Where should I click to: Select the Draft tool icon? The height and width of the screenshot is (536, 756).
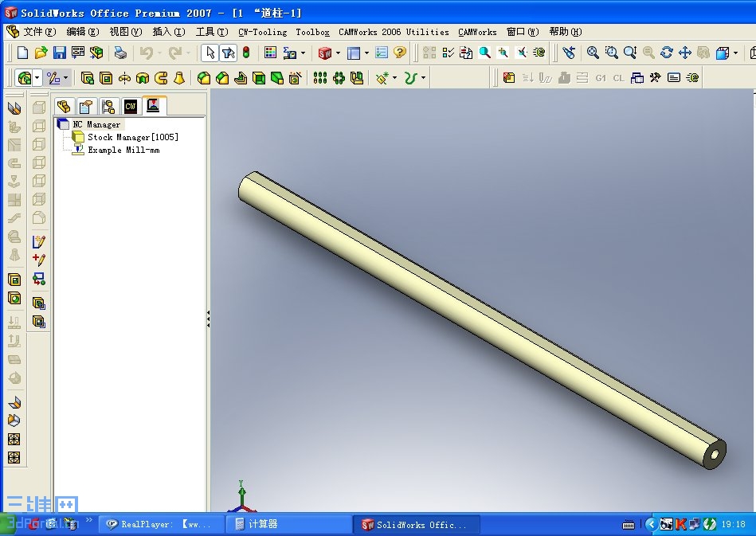click(x=277, y=77)
